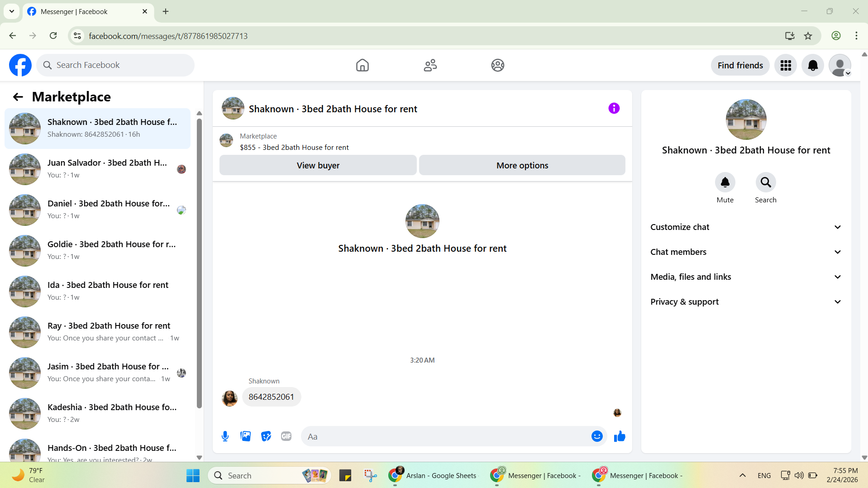Go to the Home feed icon
This screenshot has height=488, width=868.
click(362, 65)
